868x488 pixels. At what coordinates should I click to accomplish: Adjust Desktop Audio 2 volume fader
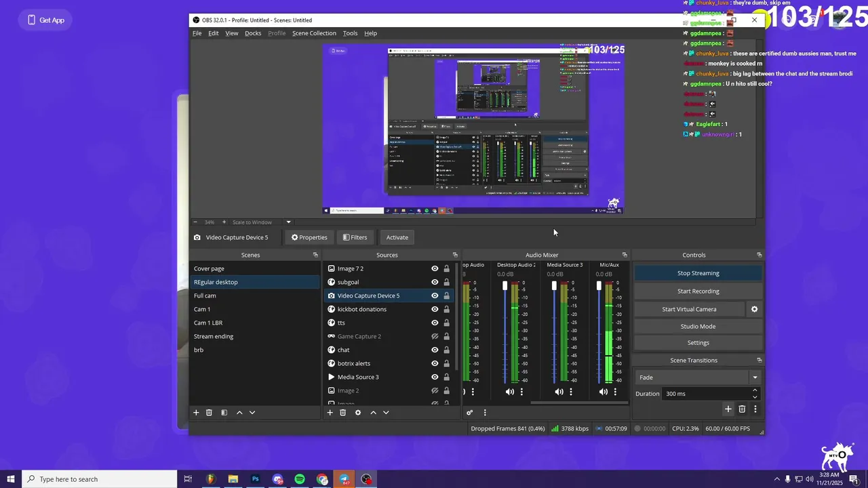505,286
